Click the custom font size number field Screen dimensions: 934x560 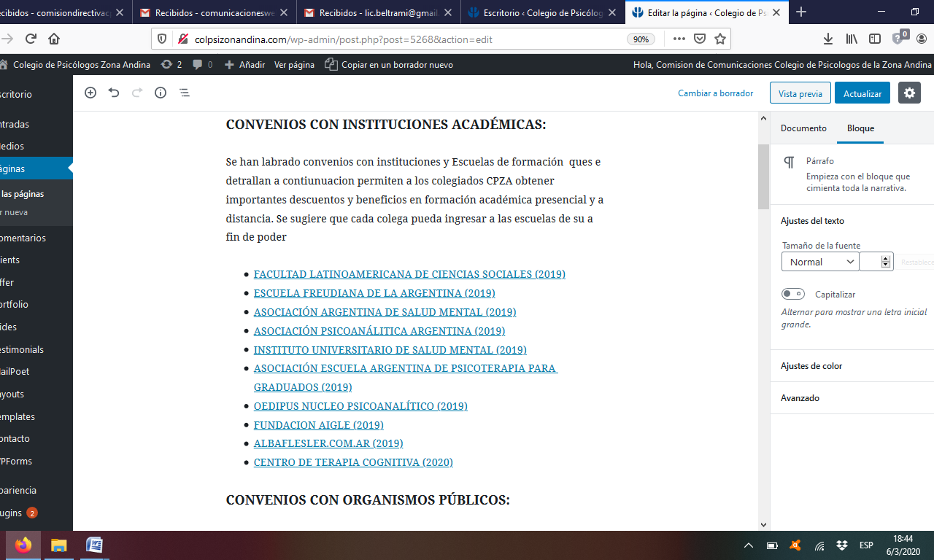(x=871, y=262)
